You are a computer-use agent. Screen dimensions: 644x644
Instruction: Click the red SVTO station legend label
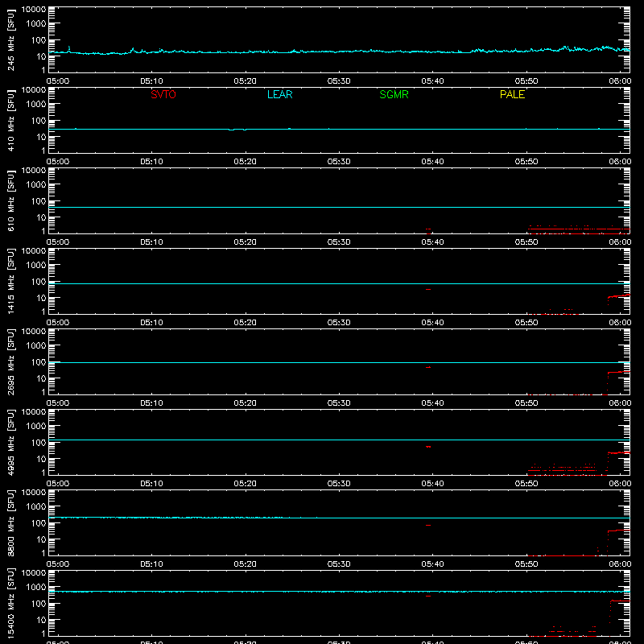tap(163, 94)
